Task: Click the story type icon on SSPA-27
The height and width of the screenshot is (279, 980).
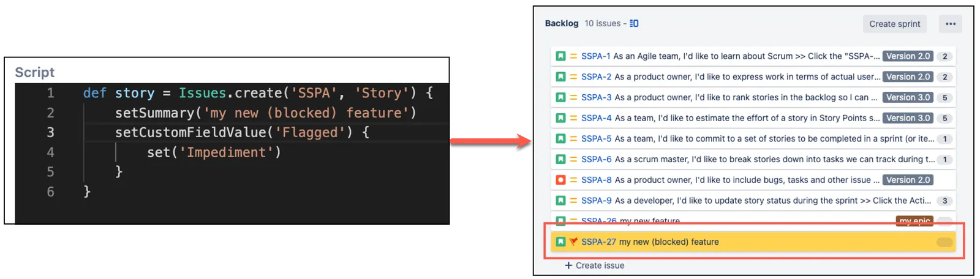Action: click(560, 242)
